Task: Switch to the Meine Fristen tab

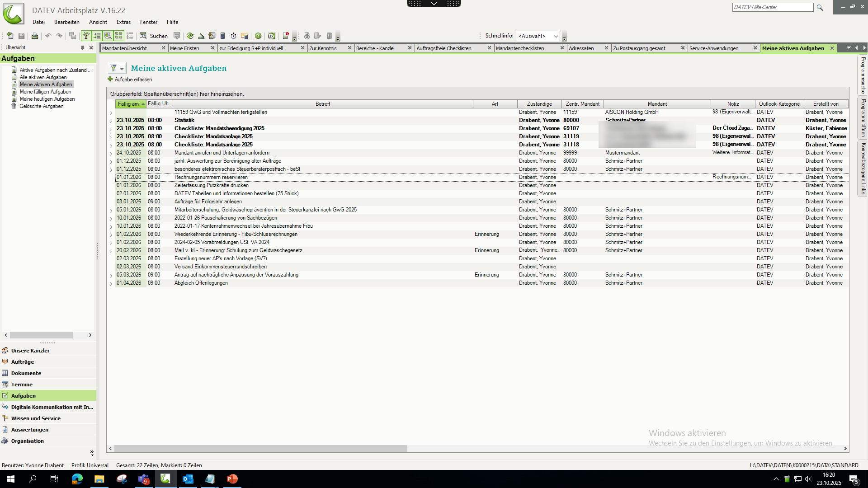Action: point(184,48)
